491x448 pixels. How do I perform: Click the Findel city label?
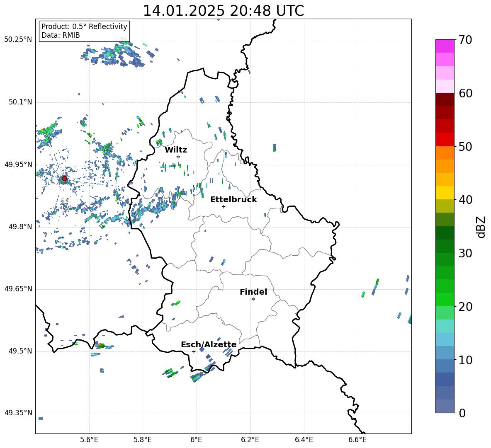tap(253, 292)
